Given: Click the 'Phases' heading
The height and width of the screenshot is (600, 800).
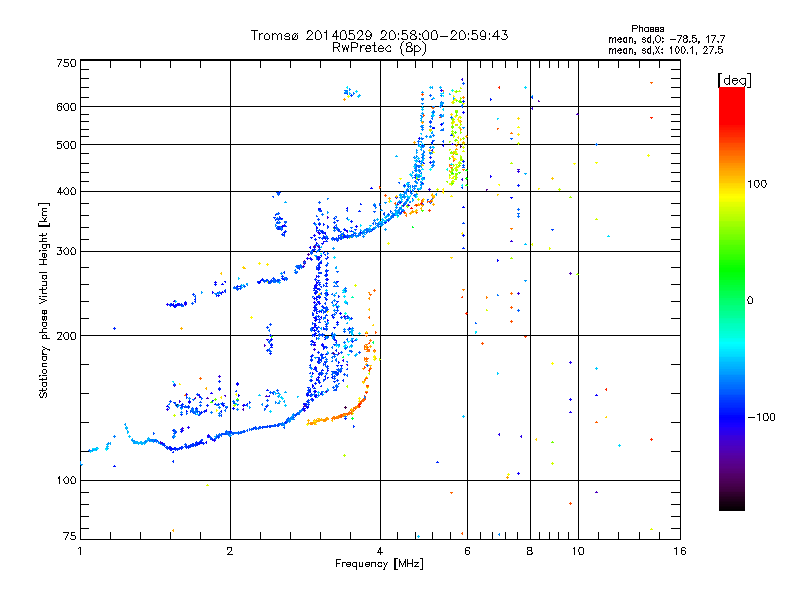Looking at the screenshot, I should (x=647, y=29).
